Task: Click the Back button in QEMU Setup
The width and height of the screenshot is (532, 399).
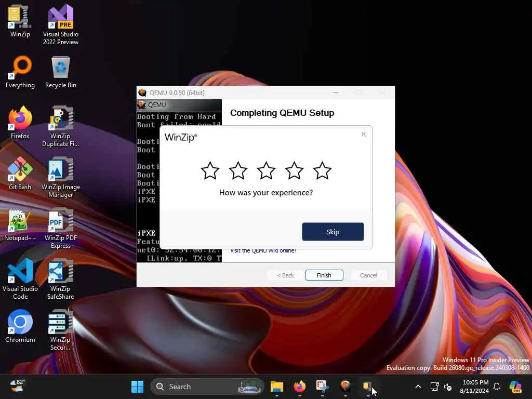Action: pyautogui.click(x=286, y=275)
